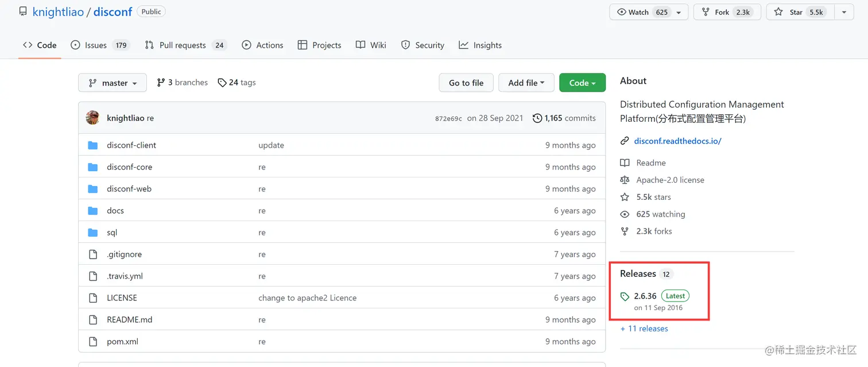
Task: Click the Fork button
Action: point(727,12)
